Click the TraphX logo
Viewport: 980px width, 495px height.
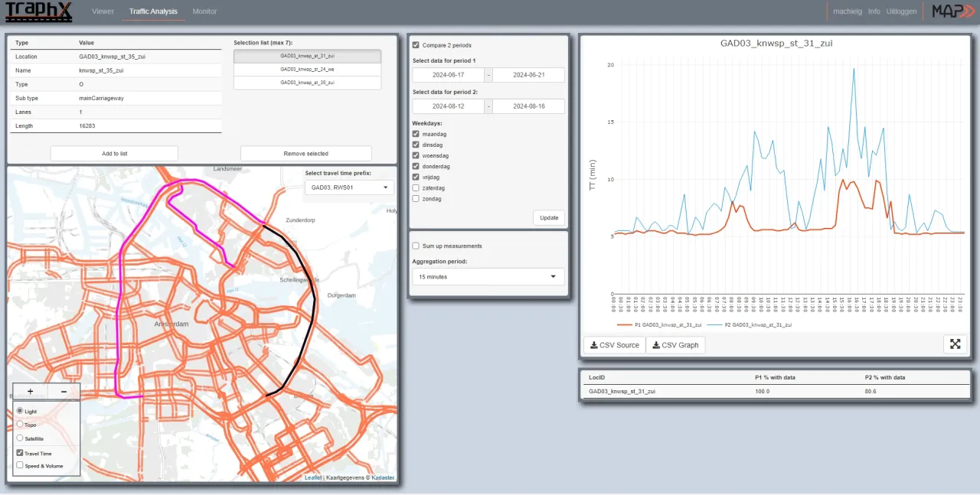(39, 11)
